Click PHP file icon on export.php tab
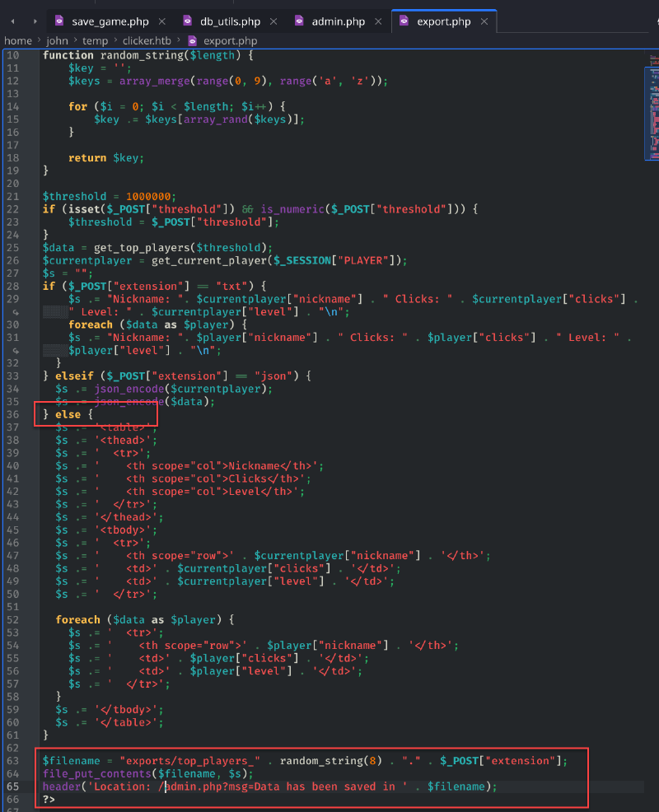 (404, 21)
